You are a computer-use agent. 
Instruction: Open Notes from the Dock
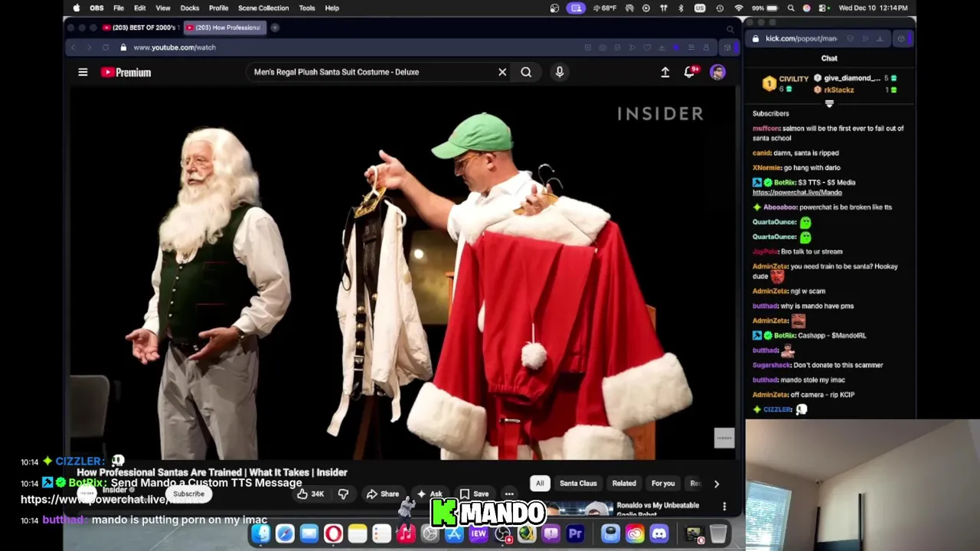358,533
